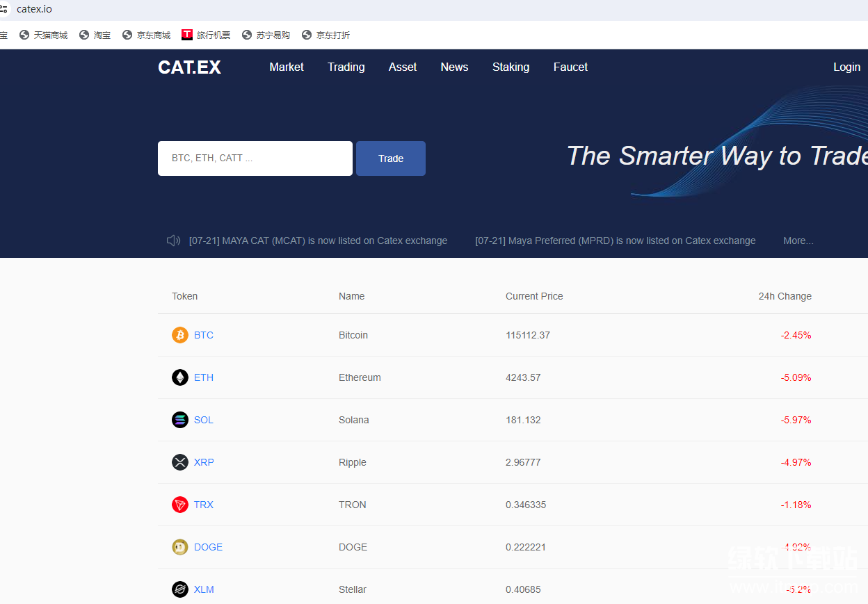Open MAYA CAT listing announcement

[318, 240]
